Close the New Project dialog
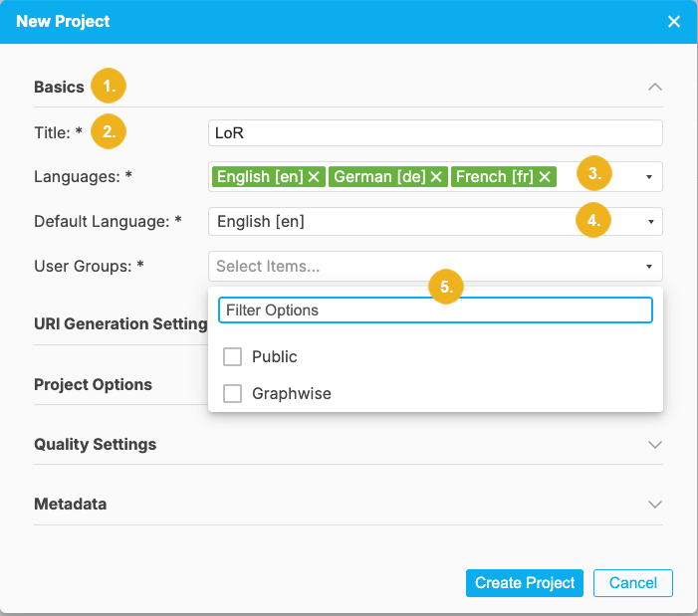Image resolution: width=698 pixels, height=616 pixels. (674, 21)
